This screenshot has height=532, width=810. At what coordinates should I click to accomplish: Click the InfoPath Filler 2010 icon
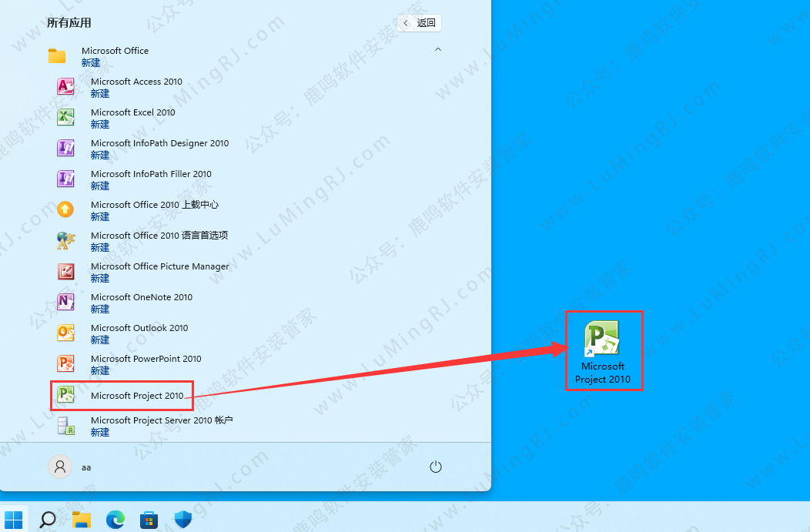click(x=65, y=179)
